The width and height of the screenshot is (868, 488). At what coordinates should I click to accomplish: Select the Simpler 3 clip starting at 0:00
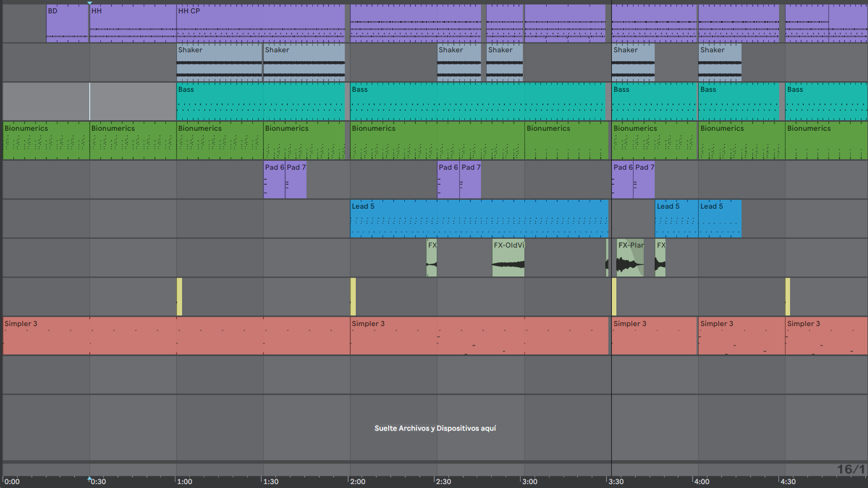tap(176, 336)
